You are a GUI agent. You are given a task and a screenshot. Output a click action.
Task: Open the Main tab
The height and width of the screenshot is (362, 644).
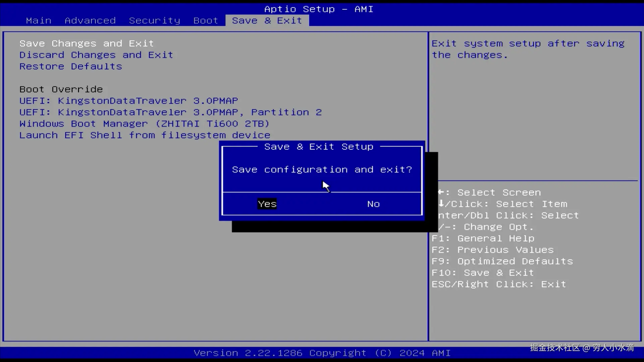pos(39,20)
